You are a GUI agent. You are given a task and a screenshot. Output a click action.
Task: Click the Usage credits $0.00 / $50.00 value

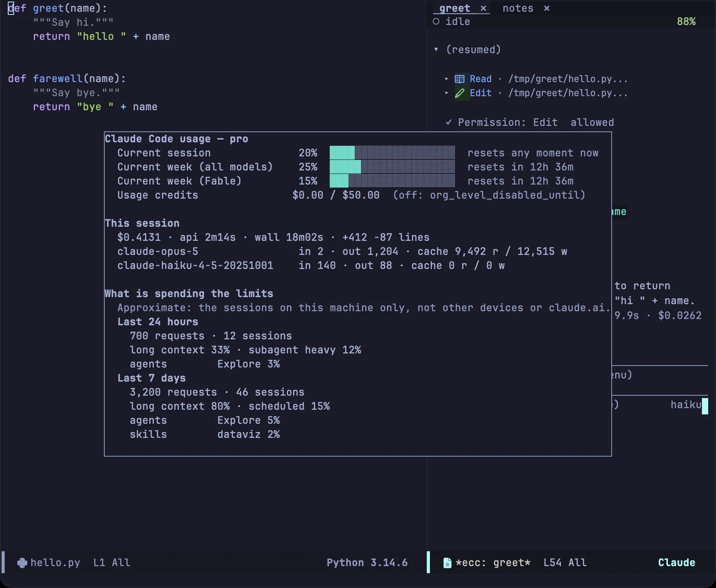[336, 195]
